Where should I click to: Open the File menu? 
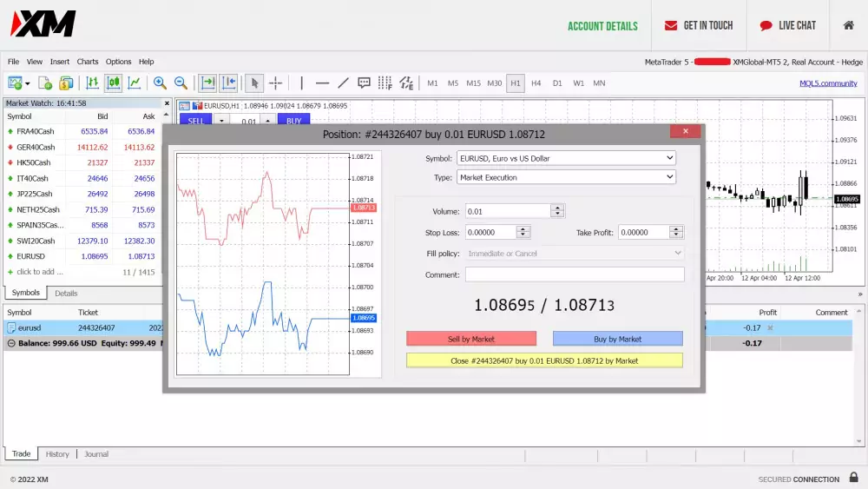[13, 62]
